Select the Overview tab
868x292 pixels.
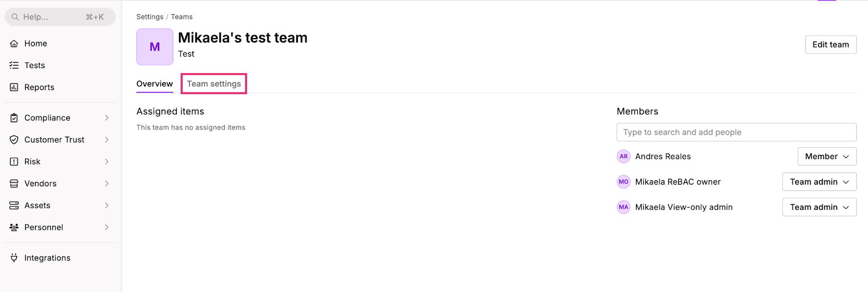154,84
